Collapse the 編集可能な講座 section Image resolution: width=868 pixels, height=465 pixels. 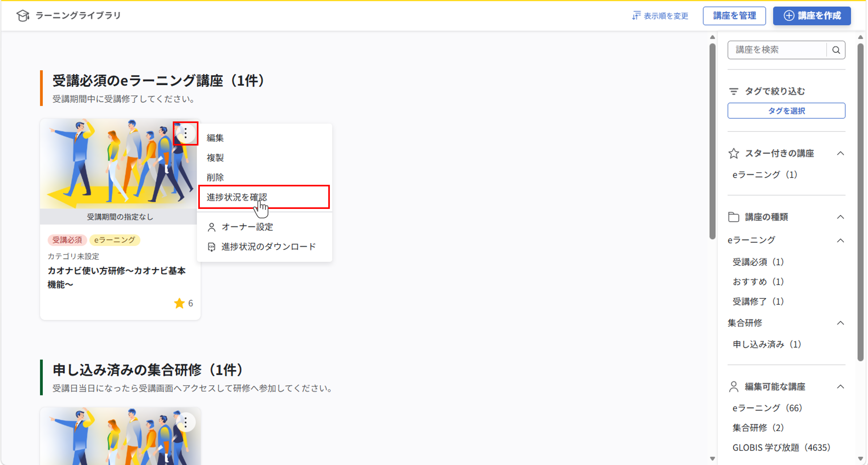840,386
